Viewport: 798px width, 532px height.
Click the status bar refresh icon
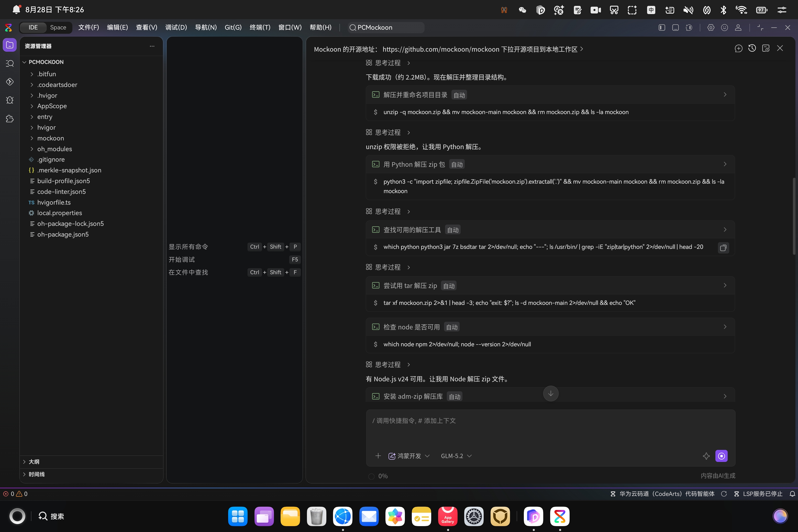(724, 494)
